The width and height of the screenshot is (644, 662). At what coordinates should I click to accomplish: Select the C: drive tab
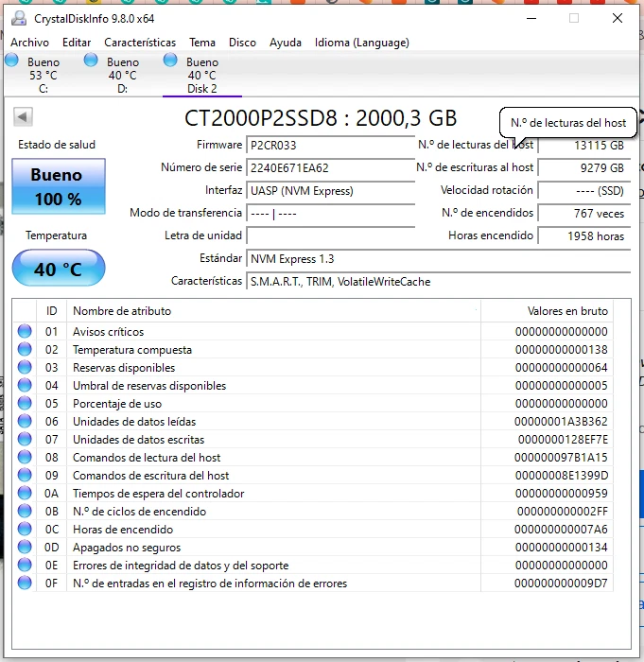[44, 75]
